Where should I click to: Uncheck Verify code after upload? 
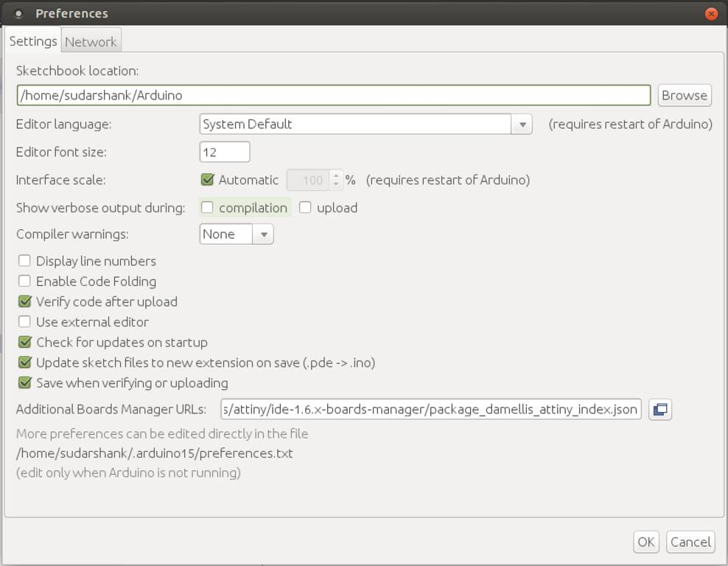click(x=25, y=301)
